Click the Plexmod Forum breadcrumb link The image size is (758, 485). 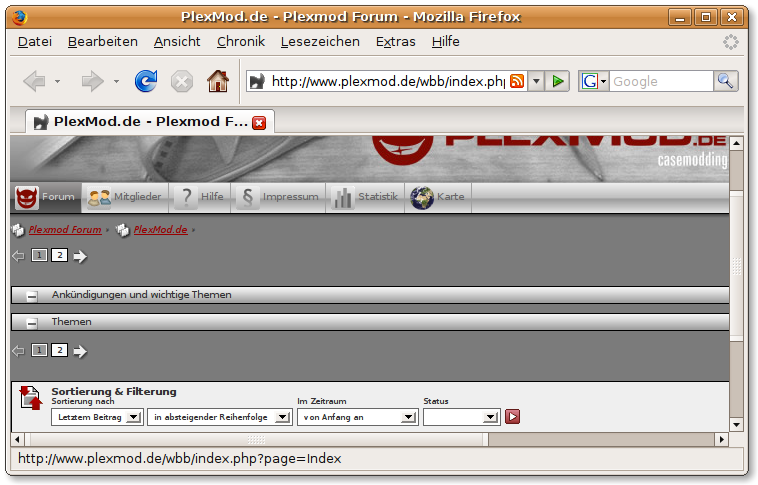(x=65, y=230)
